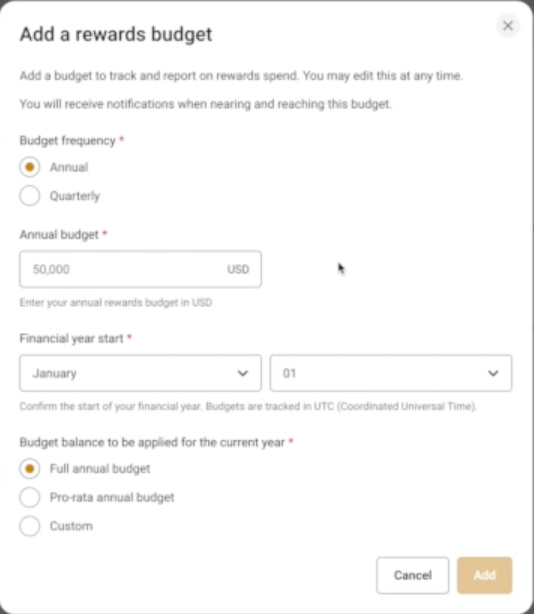
Task: Close the Add a rewards budget dialog
Action: point(508,26)
